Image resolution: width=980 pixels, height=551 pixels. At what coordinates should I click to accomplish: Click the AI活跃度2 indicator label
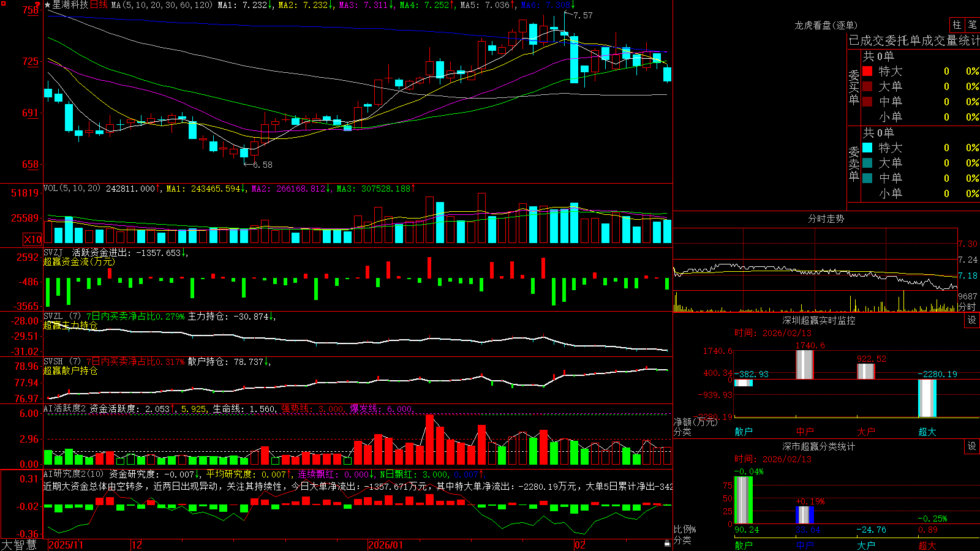point(65,408)
